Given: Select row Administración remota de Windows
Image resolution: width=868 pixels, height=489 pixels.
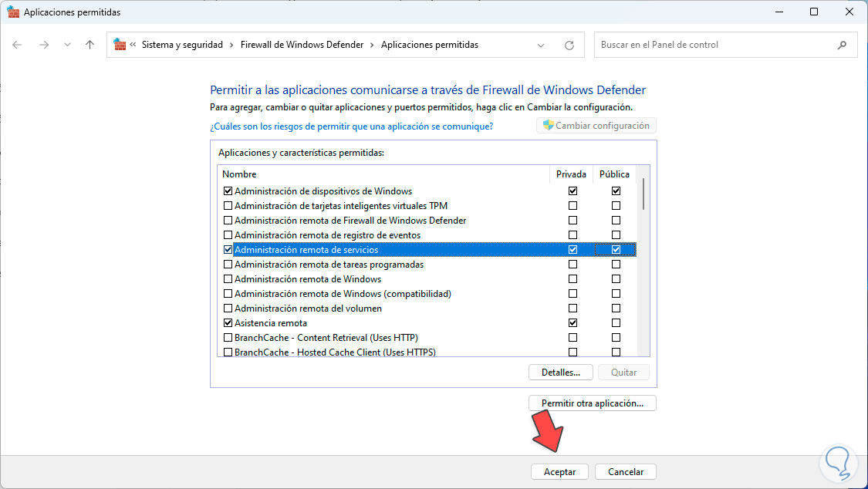Looking at the screenshot, I should pos(427,278).
